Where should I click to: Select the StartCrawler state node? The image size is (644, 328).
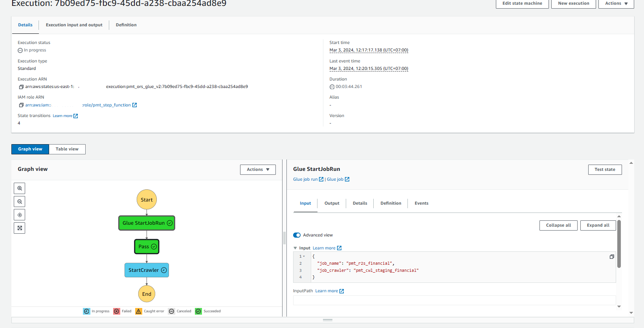click(x=147, y=270)
